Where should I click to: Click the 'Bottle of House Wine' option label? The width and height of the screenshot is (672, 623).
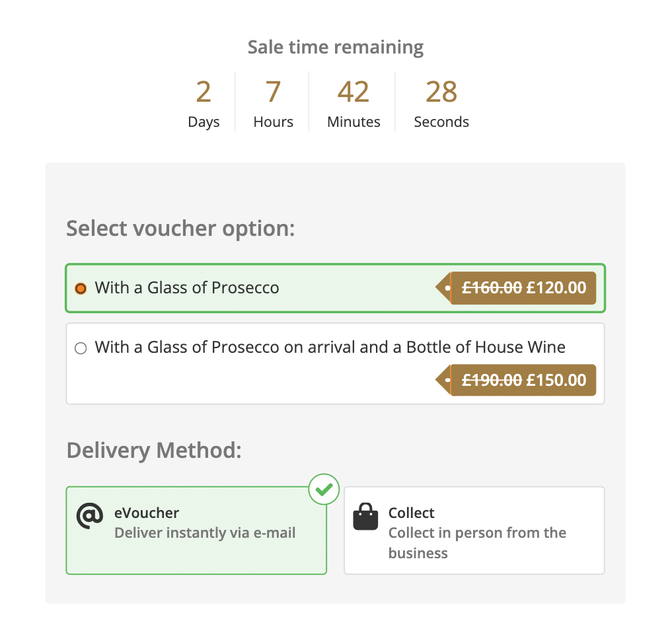(330, 348)
